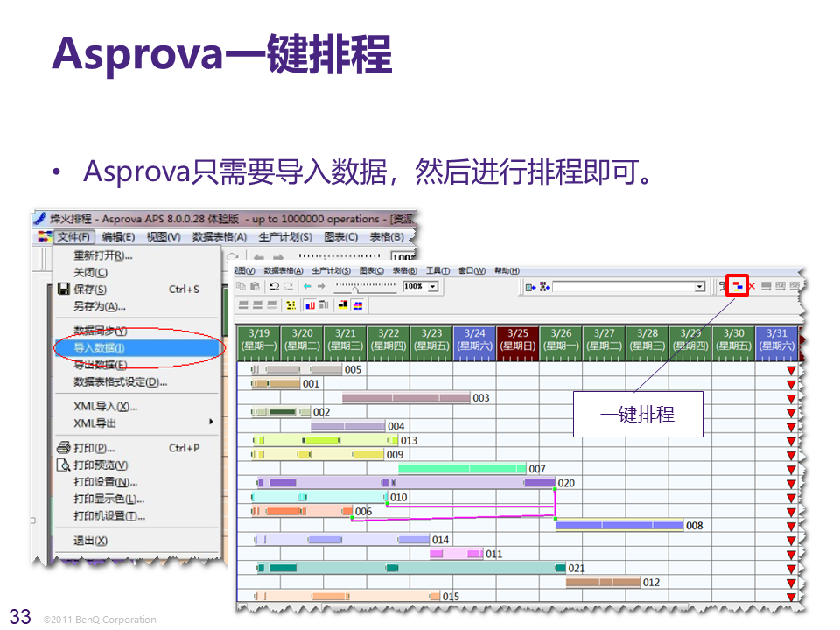Choose 打印设置(N)... menu entry
The width and height of the screenshot is (840, 630).
pyautogui.click(x=106, y=483)
